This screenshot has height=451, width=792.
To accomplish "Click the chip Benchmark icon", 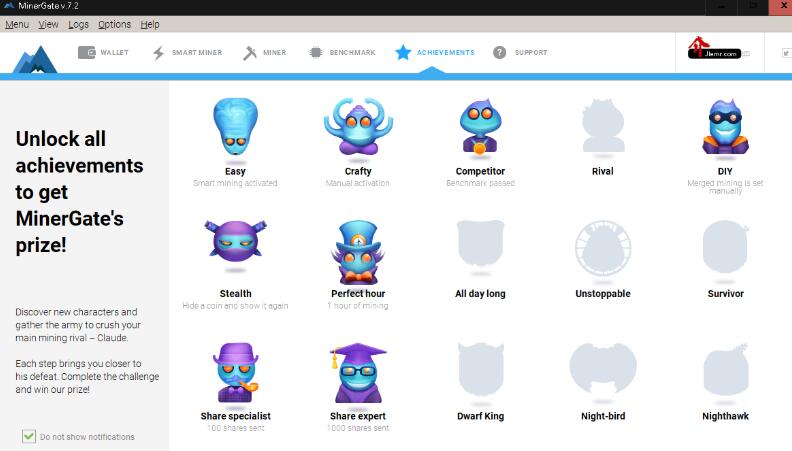I will 316,53.
